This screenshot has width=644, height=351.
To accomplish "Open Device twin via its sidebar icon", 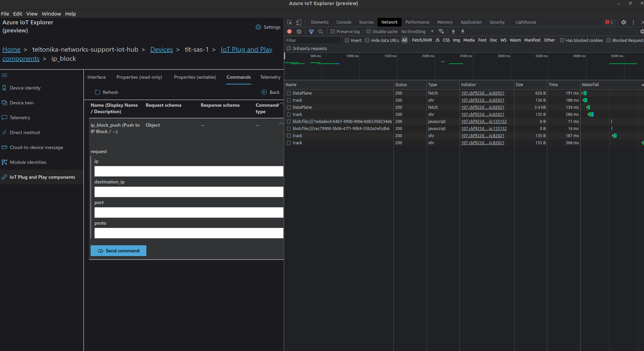I will click(4, 102).
